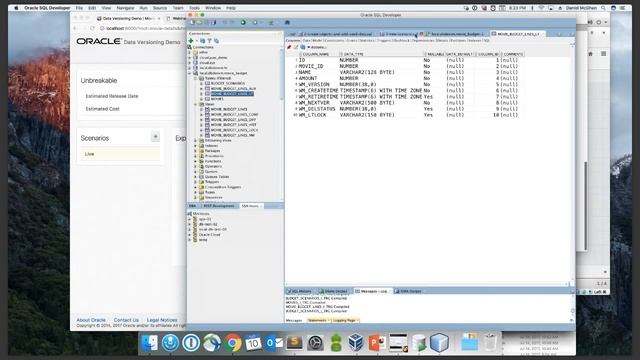Click the green plus New Connection icon

click(x=191, y=41)
